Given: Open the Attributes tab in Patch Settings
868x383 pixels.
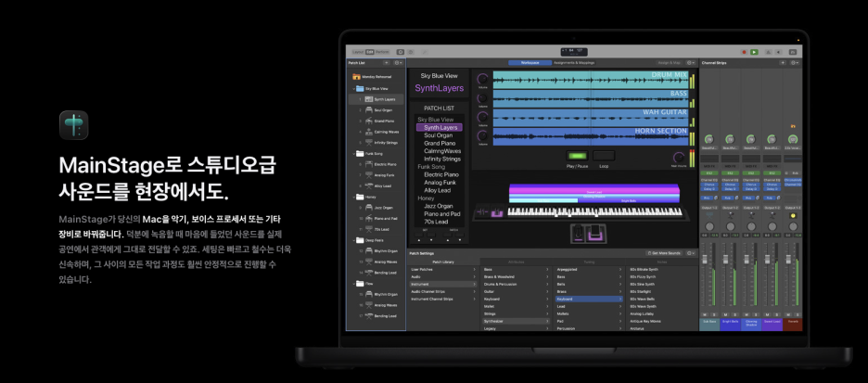Looking at the screenshot, I should point(517,262).
